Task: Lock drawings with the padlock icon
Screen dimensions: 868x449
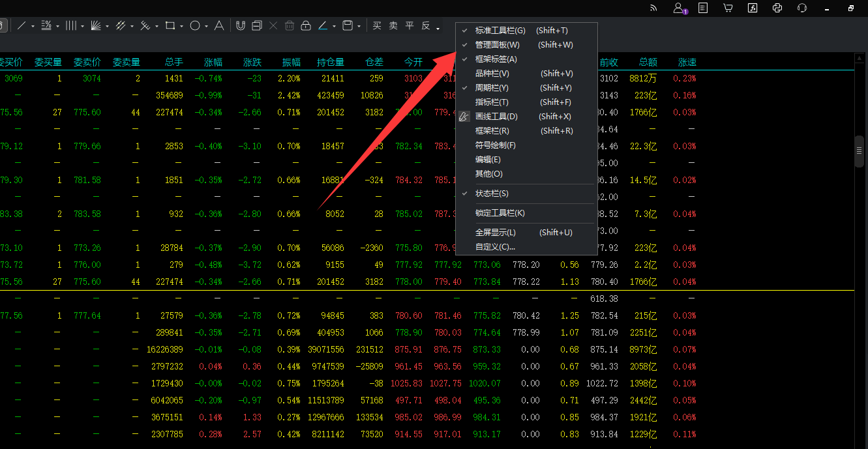Action: coord(306,25)
